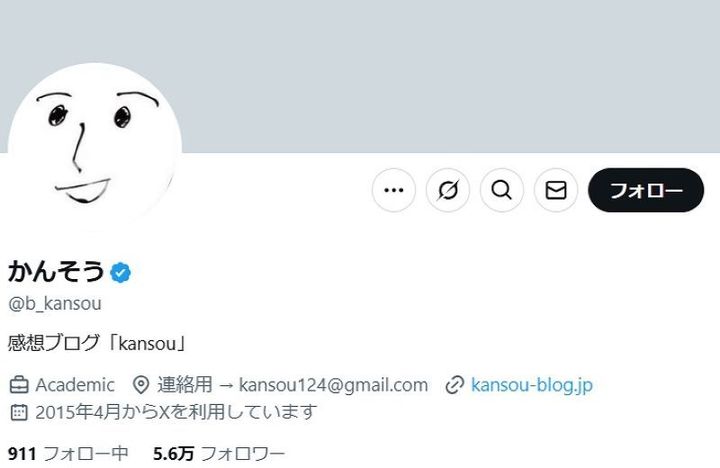Viewport: 720px width, 468px height.
Task: View the 5.6万 フォロワー followers list
Action: tap(219, 454)
